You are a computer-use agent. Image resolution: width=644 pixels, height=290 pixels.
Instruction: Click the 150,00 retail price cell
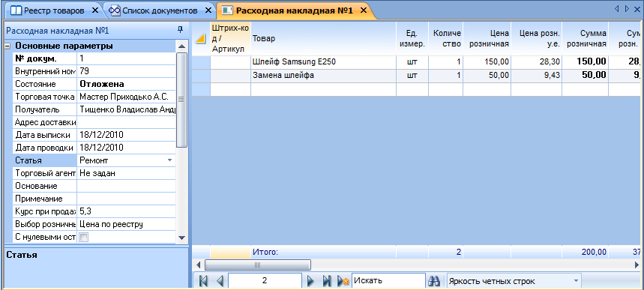pyautogui.click(x=487, y=62)
